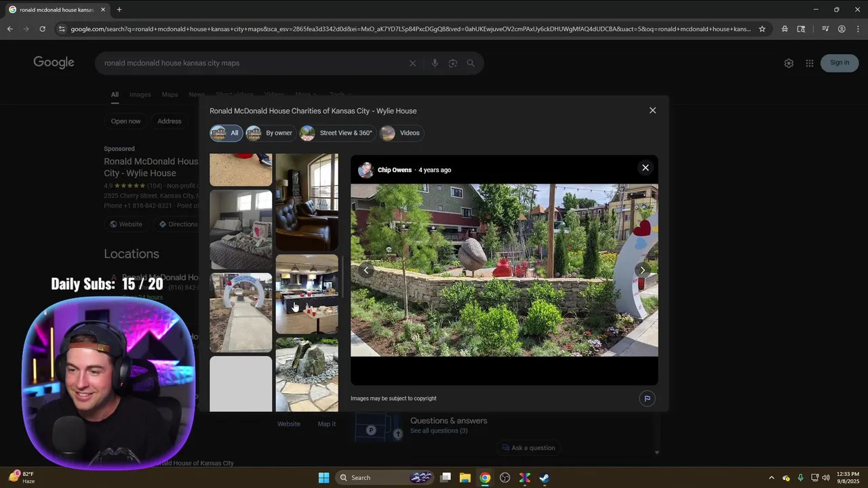Open Google quick settings gear
The height and width of the screenshot is (488, 868).
pyautogui.click(x=789, y=63)
